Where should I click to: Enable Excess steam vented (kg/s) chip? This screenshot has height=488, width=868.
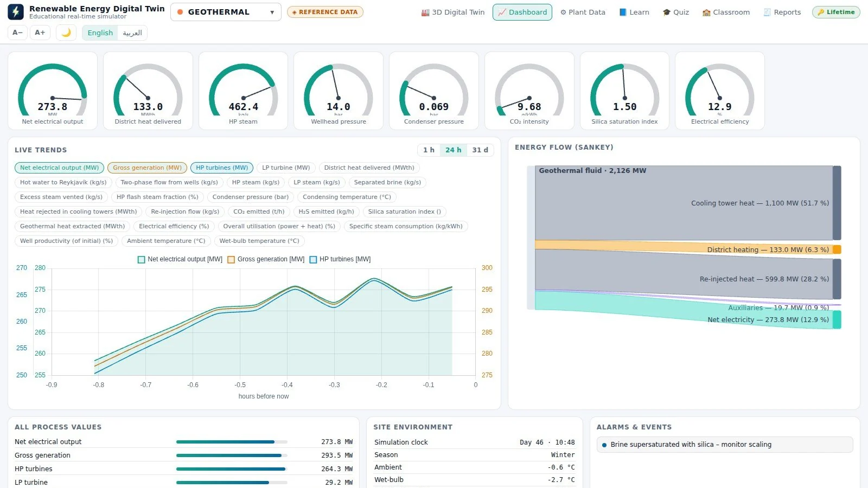[x=61, y=197]
